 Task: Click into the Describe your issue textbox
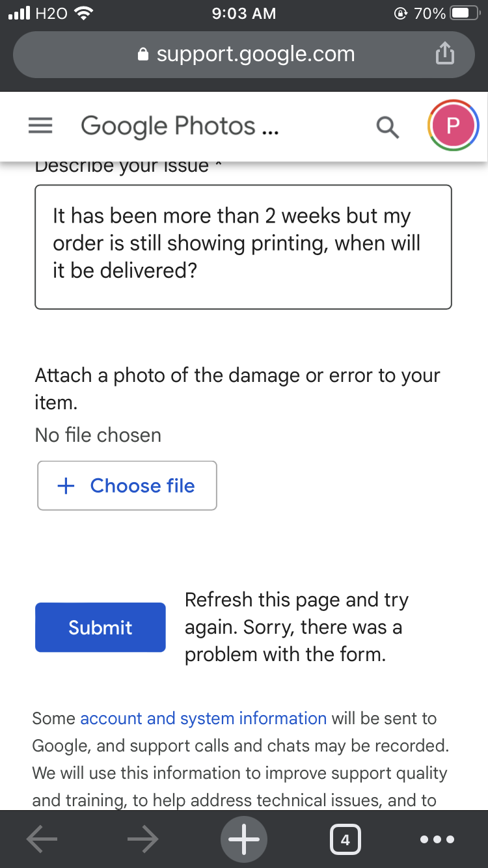pyautogui.click(x=243, y=247)
